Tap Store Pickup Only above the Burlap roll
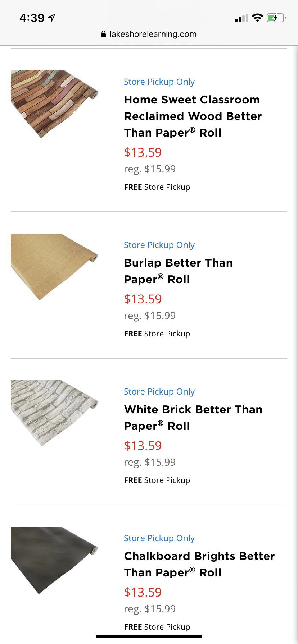The width and height of the screenshot is (298, 644). [159, 245]
